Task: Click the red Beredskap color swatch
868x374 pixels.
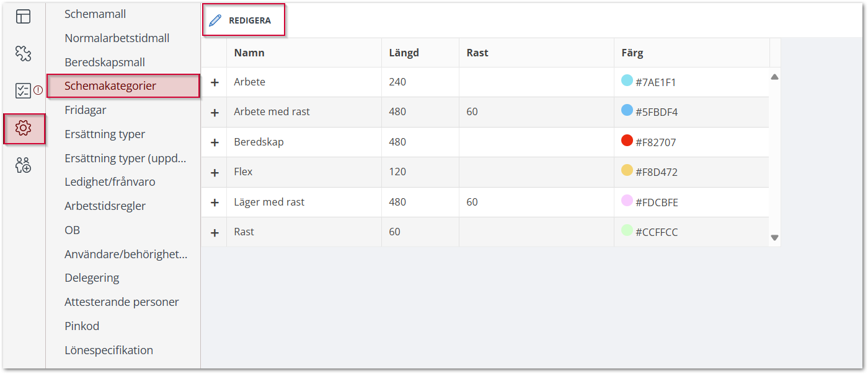Action: 627,141
